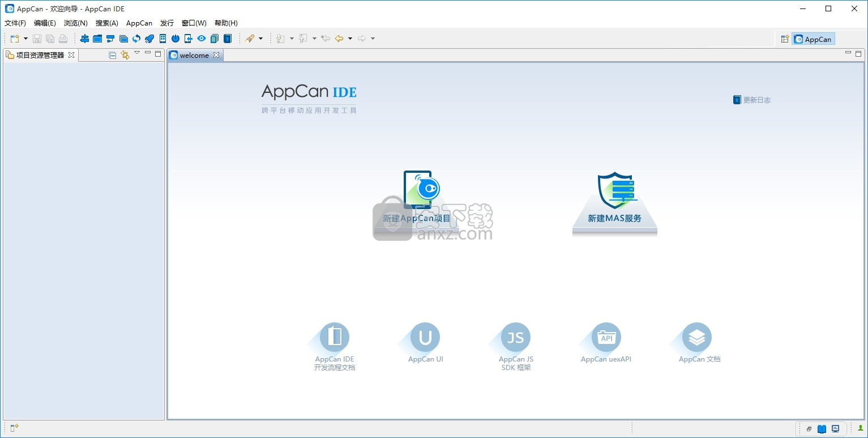Click the blue stacked documents icon
Screen dimensions: 868x438
[215, 39]
